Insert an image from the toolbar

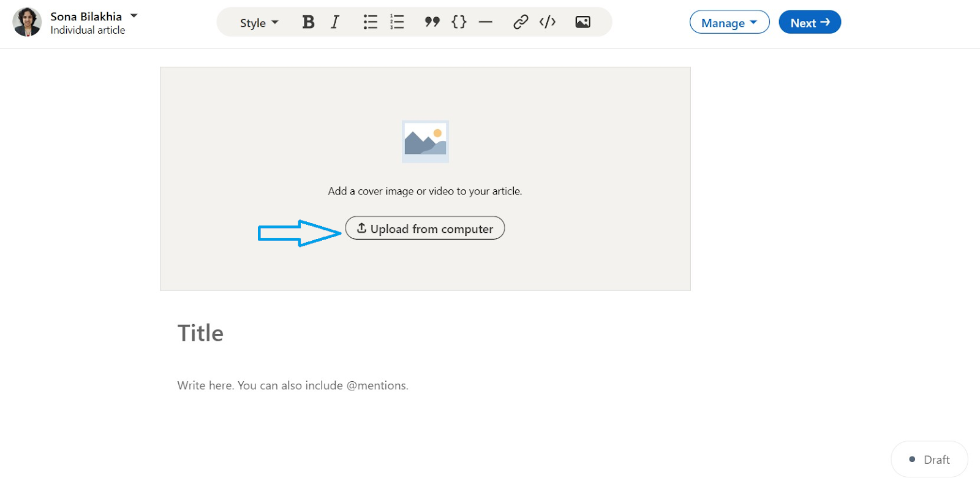click(582, 23)
